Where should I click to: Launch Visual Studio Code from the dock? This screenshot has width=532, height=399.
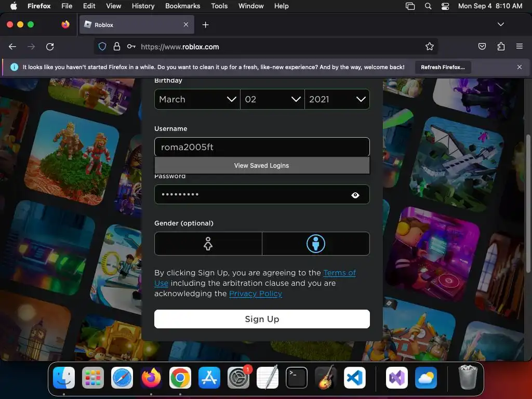coord(355,378)
